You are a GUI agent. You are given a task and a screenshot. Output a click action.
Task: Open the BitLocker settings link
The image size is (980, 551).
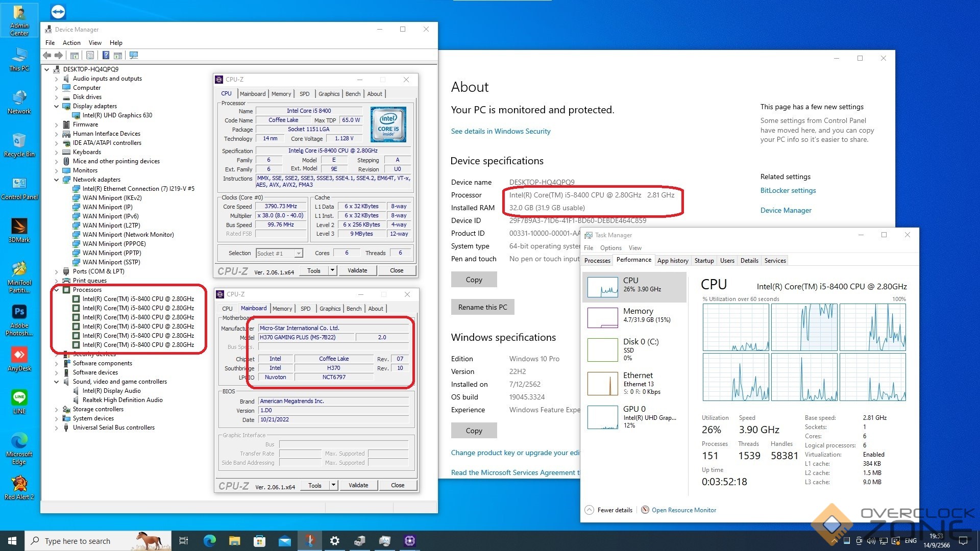[x=788, y=190]
